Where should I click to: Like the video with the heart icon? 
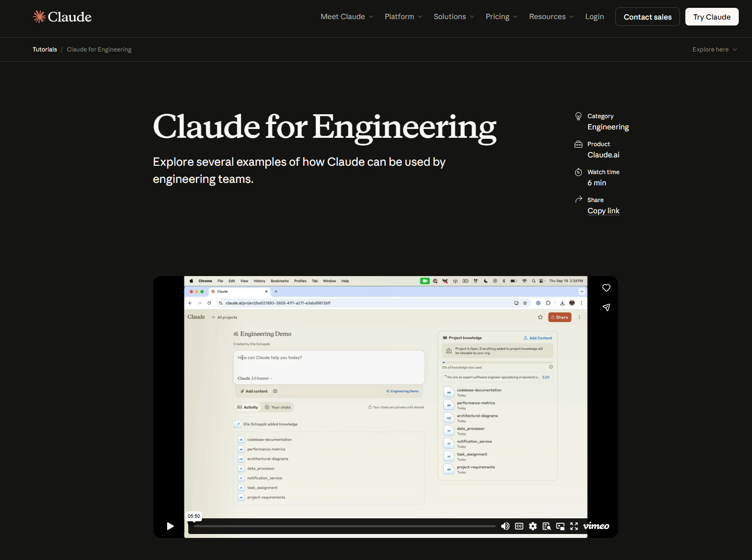[606, 288]
